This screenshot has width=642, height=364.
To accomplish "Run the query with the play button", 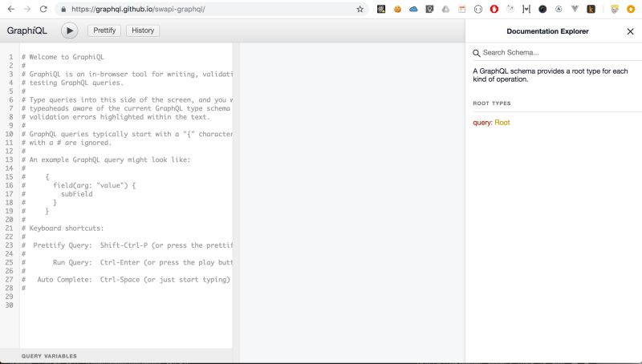I will pyautogui.click(x=70, y=30).
